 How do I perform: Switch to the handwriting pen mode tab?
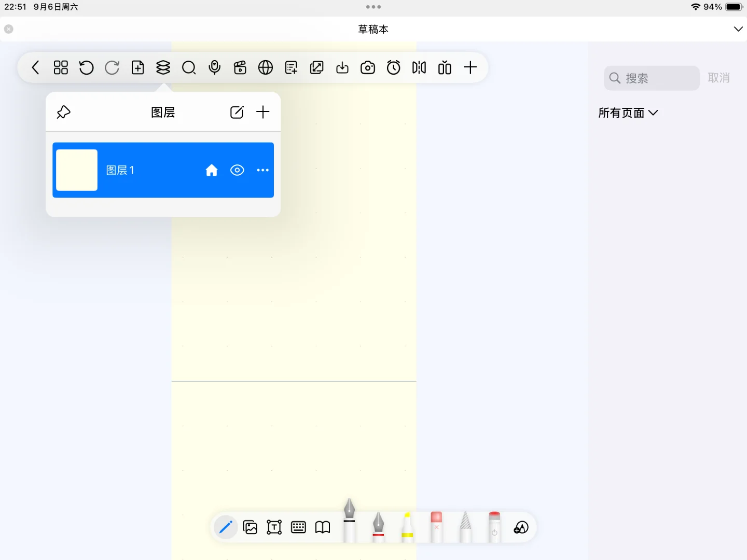pyautogui.click(x=226, y=527)
